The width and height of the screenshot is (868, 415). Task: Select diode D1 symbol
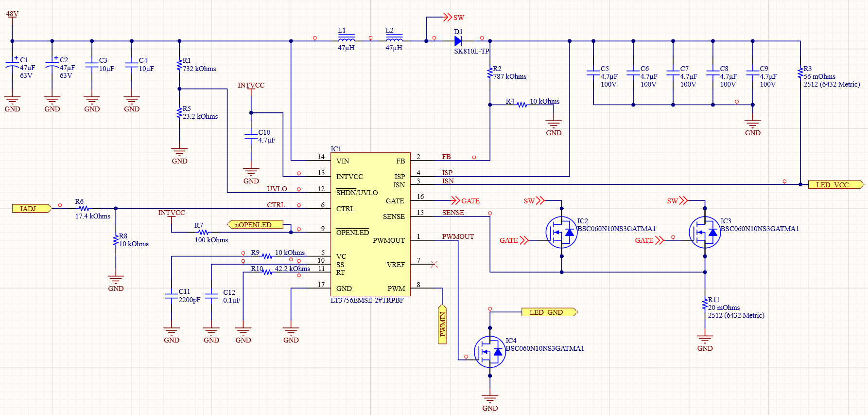(x=458, y=41)
